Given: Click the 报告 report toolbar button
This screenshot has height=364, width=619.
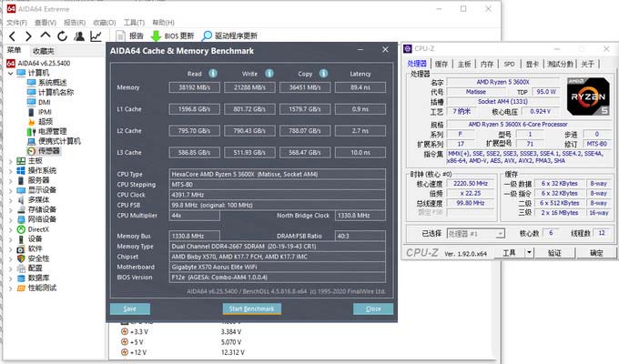Looking at the screenshot, I should [130, 35].
